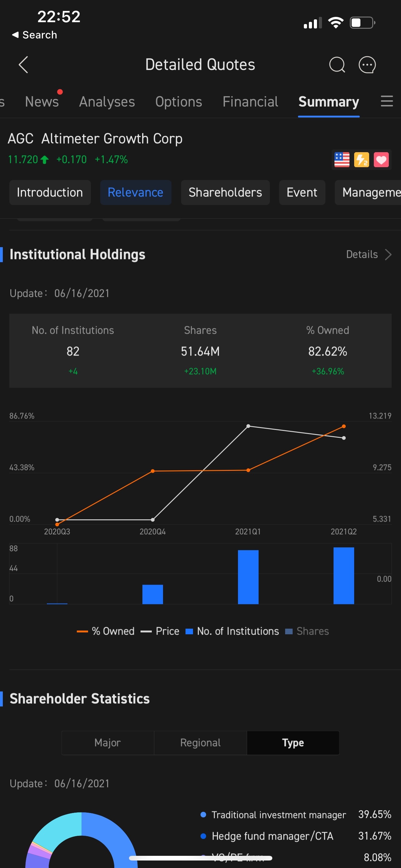The width and height of the screenshot is (401, 868).
Task: Return to Search via status bar
Action: point(34,35)
